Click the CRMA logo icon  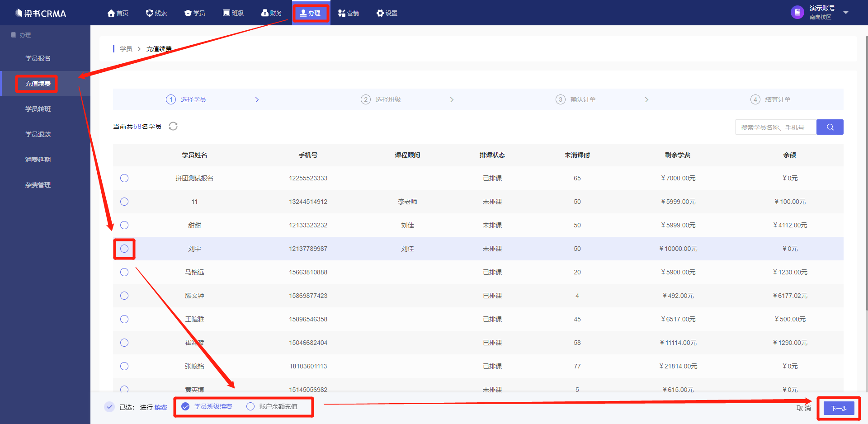(x=19, y=13)
